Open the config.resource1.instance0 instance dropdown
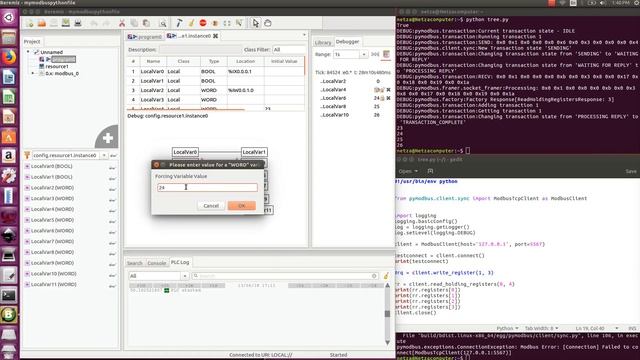Image resolution: width=640 pixels, height=360 pixels. coord(104,155)
